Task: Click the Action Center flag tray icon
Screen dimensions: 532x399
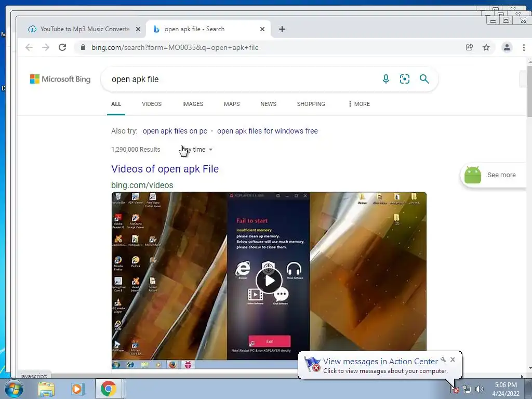Action: click(455, 389)
